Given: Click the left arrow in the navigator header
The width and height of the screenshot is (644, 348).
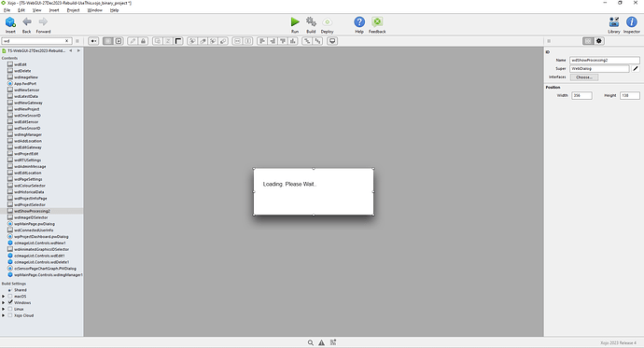Looking at the screenshot, I should [x=71, y=51].
